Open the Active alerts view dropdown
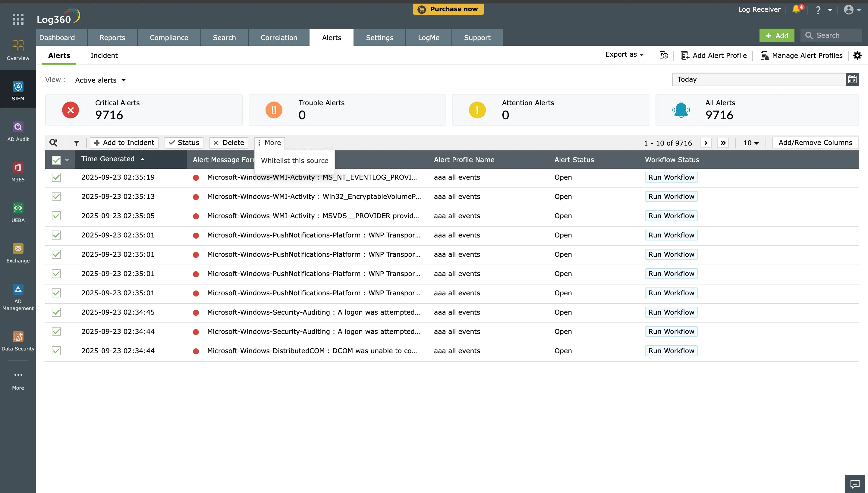The width and height of the screenshot is (868, 493). tap(100, 80)
